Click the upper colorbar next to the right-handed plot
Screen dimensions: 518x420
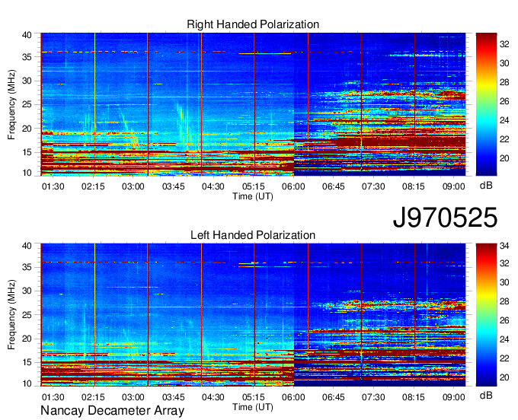[486, 104]
